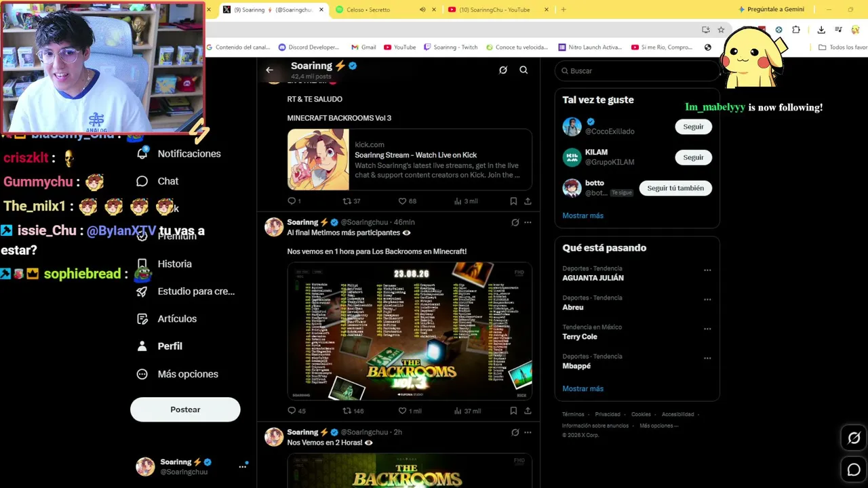The height and width of the screenshot is (488, 868).
Task: Mute the Celoso • Secretto tab audio
Action: coord(422,9)
